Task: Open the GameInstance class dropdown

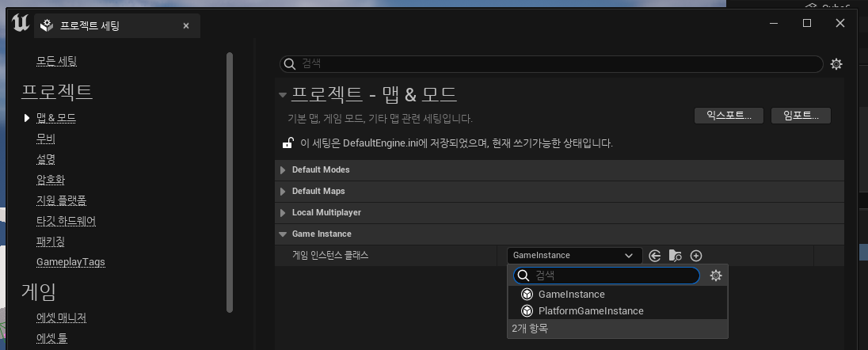Action: click(575, 255)
